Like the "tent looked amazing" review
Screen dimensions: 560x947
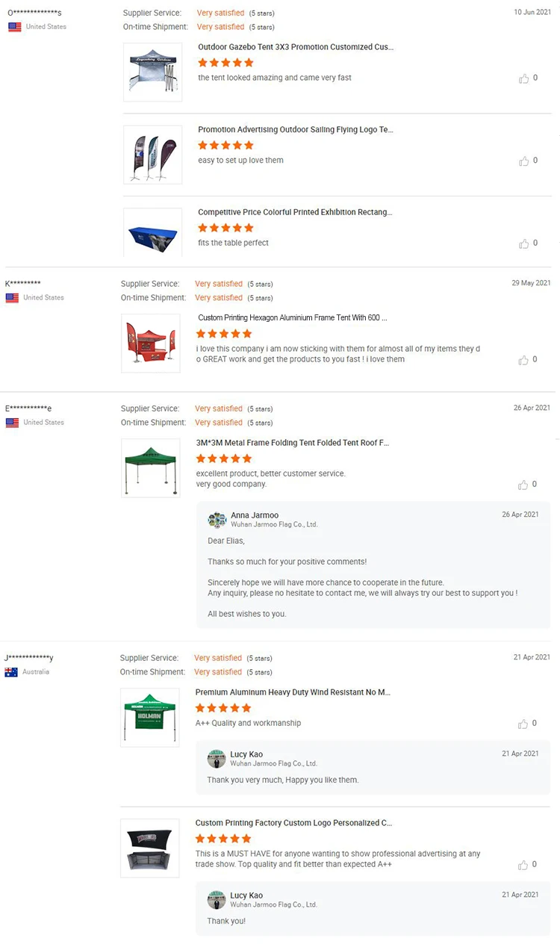(x=524, y=78)
